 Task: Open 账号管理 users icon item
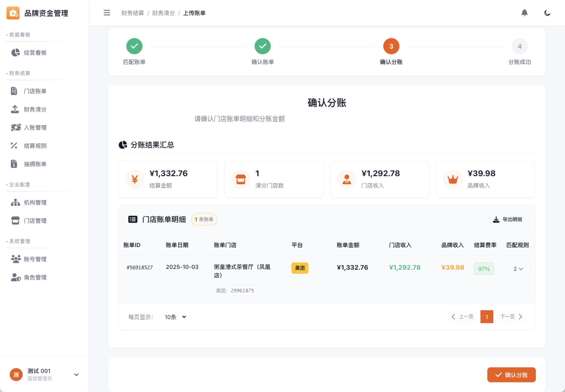(35, 259)
